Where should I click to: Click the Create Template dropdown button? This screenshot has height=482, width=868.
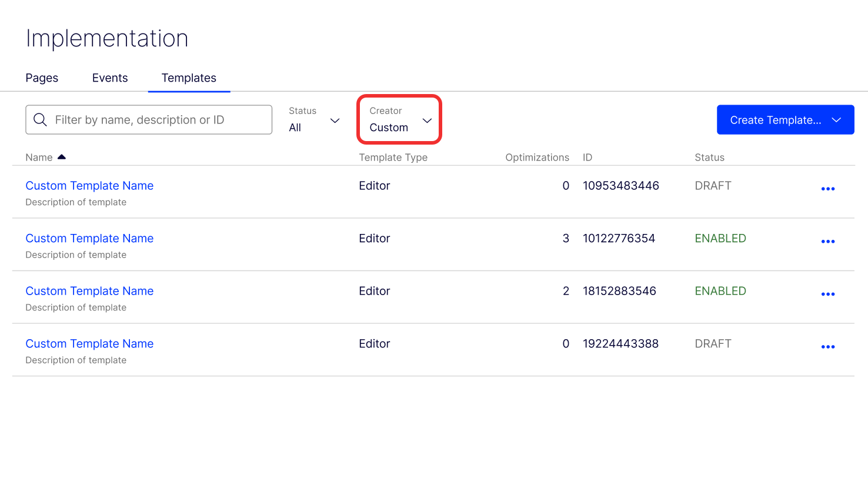tap(785, 120)
